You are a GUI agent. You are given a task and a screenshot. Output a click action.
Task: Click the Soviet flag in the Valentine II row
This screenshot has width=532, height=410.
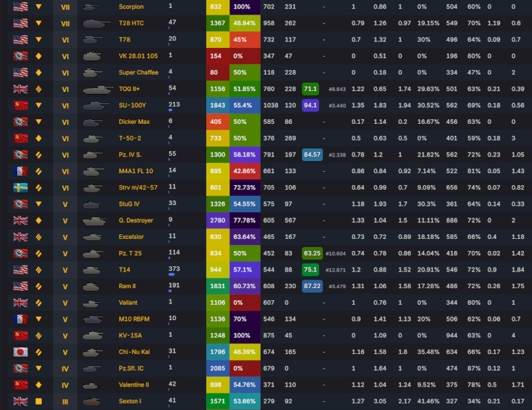[21, 385]
